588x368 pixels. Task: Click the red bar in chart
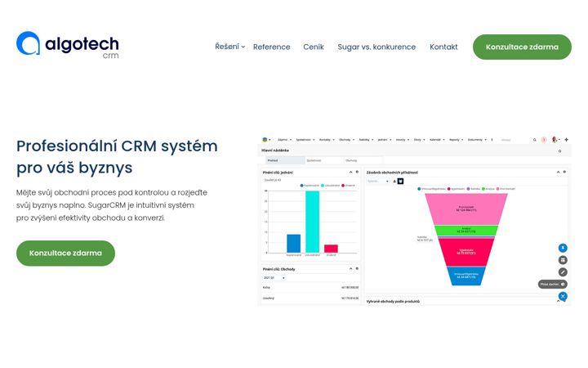click(x=331, y=249)
